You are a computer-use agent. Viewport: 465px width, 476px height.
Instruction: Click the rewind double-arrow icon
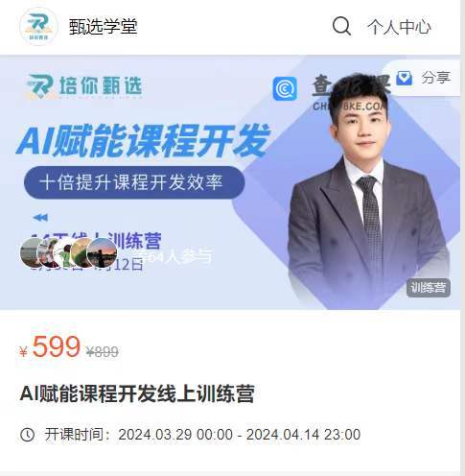40,218
